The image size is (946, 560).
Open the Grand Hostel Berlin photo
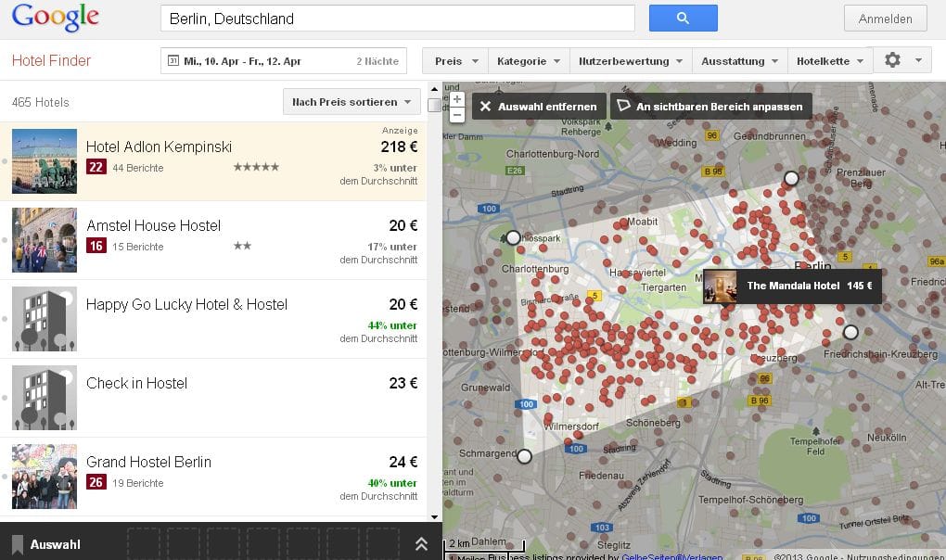point(45,477)
